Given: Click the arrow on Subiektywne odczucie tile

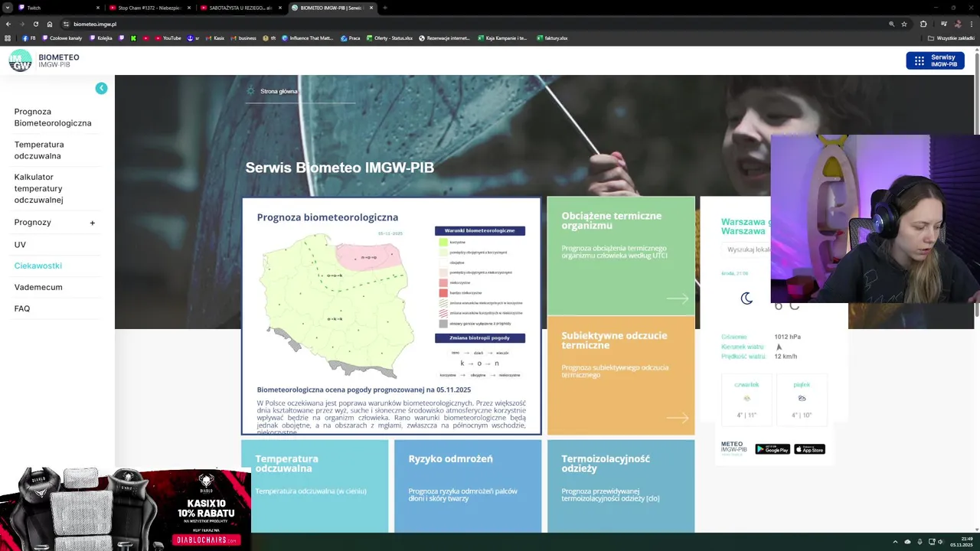Looking at the screenshot, I should [x=678, y=418].
